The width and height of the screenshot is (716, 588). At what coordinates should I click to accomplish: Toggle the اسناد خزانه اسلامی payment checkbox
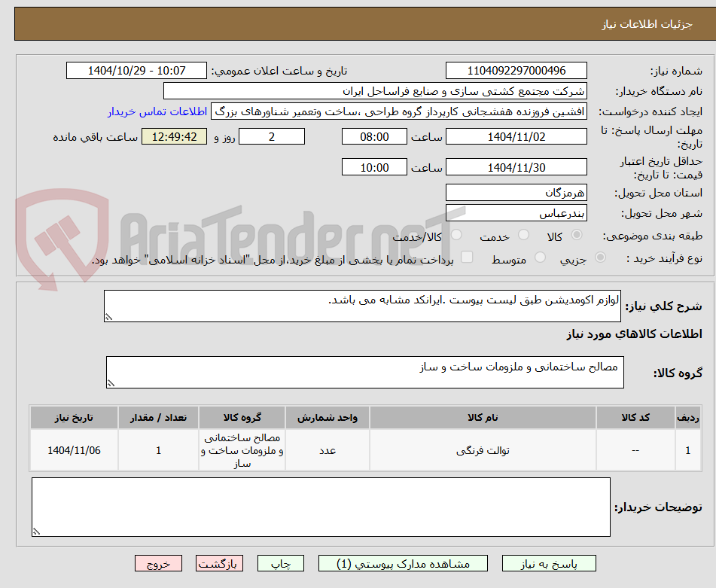(x=467, y=257)
